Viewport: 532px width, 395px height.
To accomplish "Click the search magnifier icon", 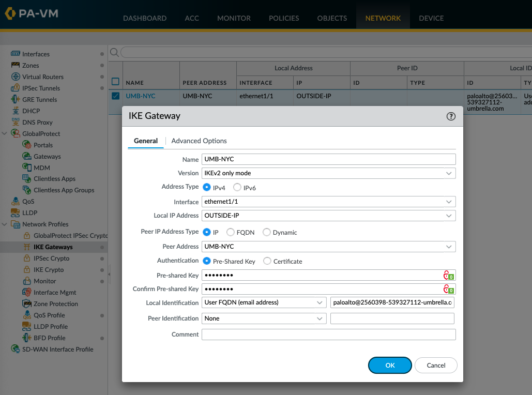I will [x=115, y=52].
